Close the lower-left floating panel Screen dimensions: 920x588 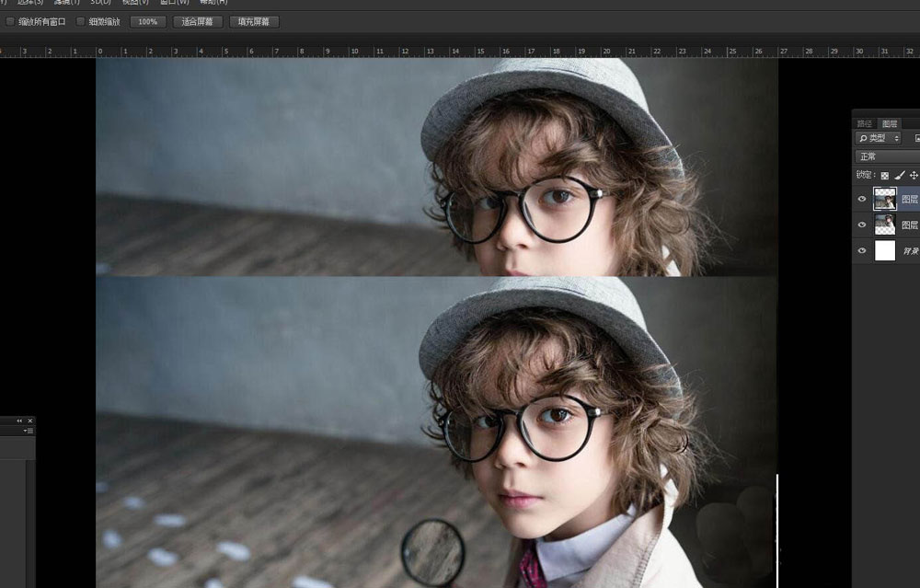pos(30,421)
